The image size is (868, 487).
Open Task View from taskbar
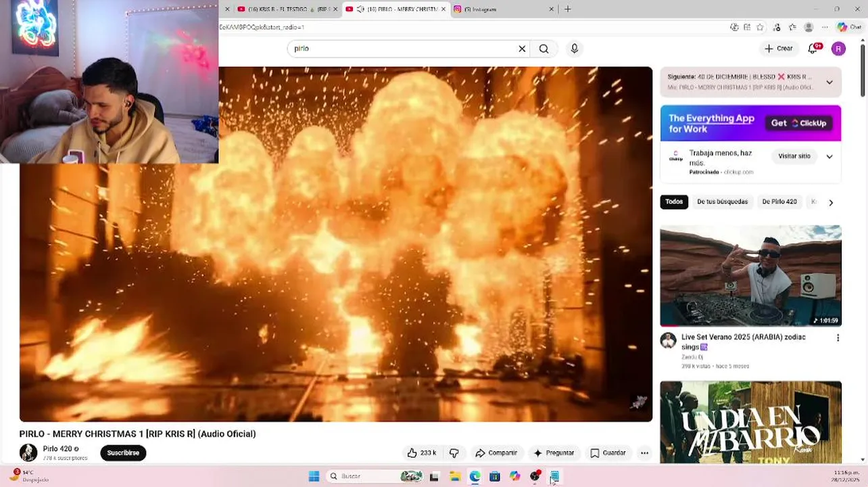click(434, 476)
